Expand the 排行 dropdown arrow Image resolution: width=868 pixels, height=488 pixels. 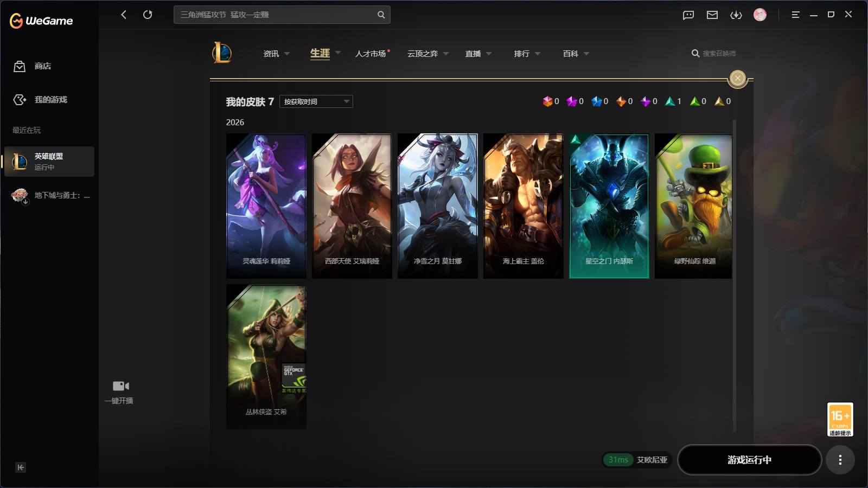coord(538,54)
